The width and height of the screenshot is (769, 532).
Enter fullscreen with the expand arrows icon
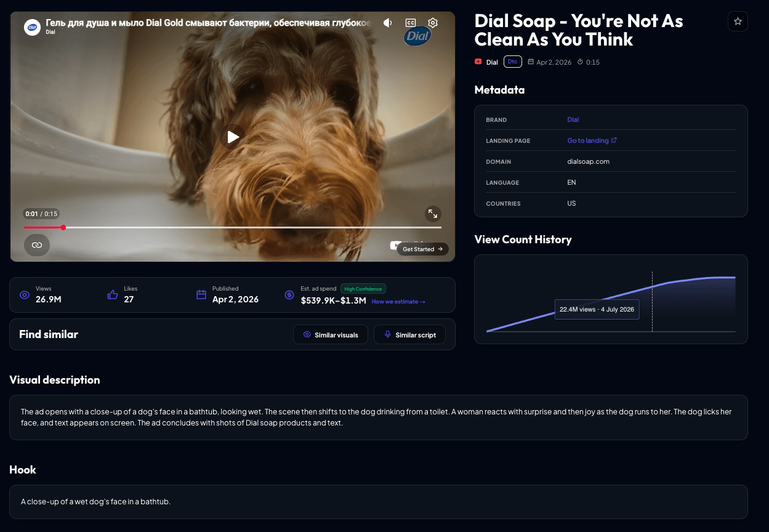(433, 214)
